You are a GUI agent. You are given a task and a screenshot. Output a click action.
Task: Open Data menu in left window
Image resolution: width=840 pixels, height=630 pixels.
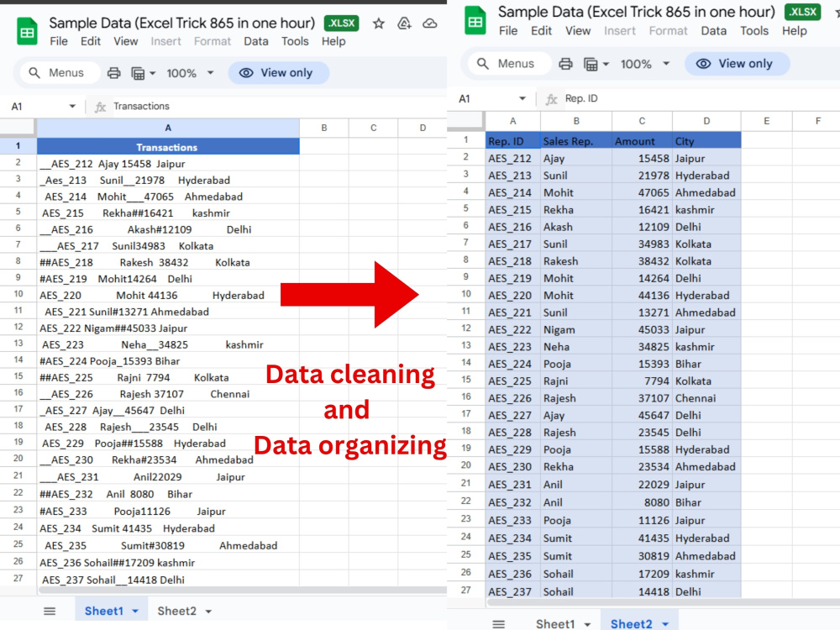pos(256,41)
